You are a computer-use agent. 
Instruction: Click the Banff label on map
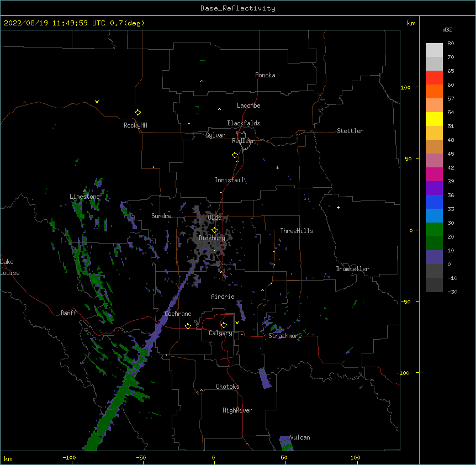(x=68, y=313)
